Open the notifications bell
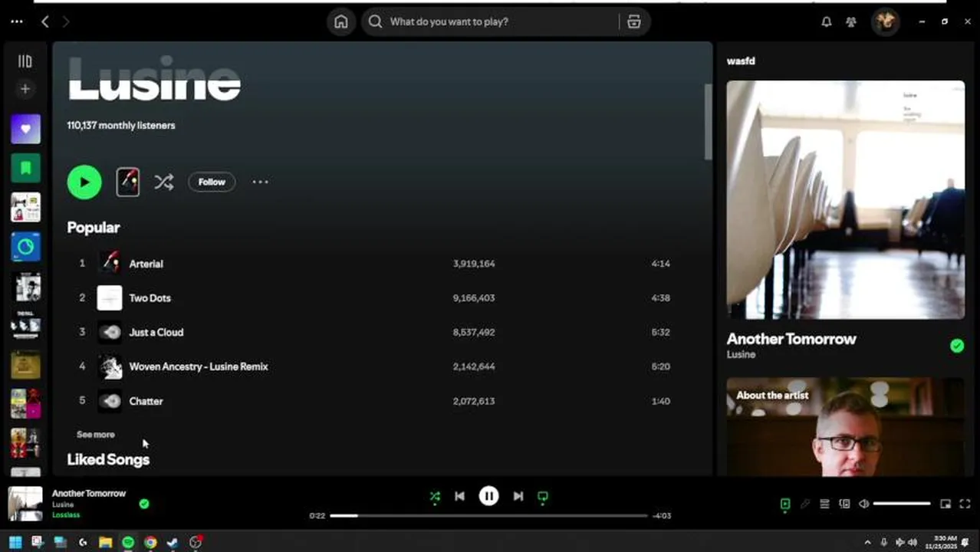 pyautogui.click(x=826, y=21)
